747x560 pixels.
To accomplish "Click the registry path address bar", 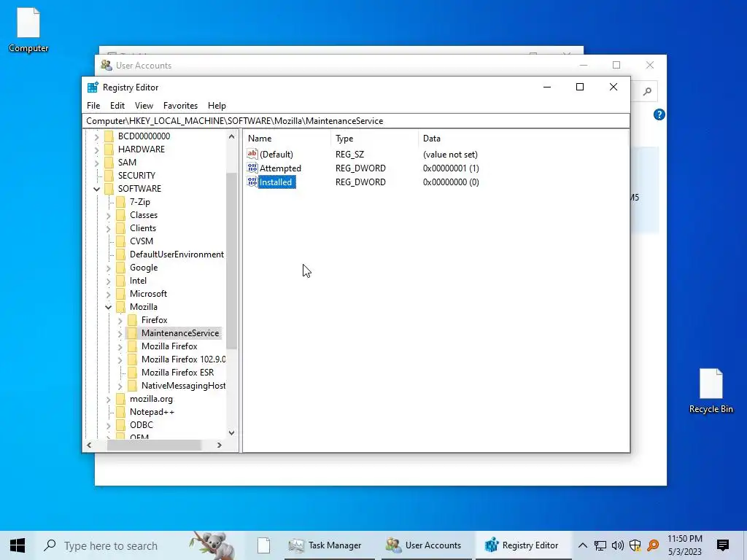I will click(356, 121).
